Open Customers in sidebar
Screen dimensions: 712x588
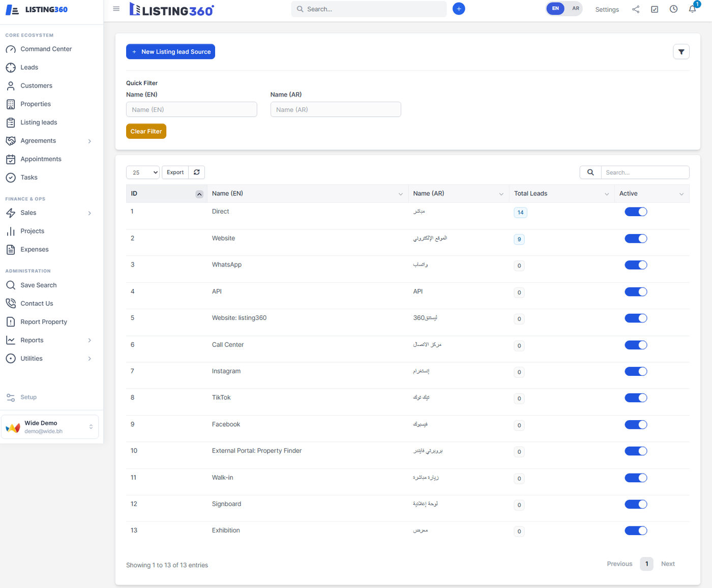[x=37, y=85]
